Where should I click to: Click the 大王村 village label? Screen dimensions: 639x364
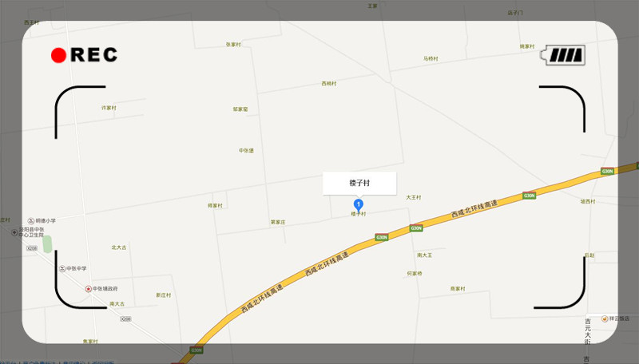413,197
